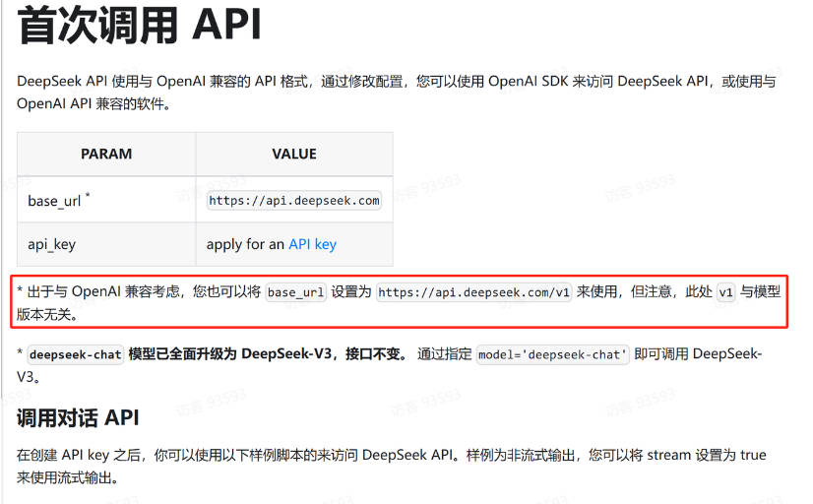Click the model='deepseek-chat' inline code

552,354
